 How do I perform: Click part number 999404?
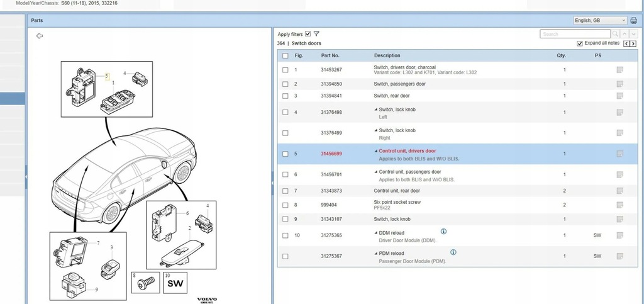328,205
